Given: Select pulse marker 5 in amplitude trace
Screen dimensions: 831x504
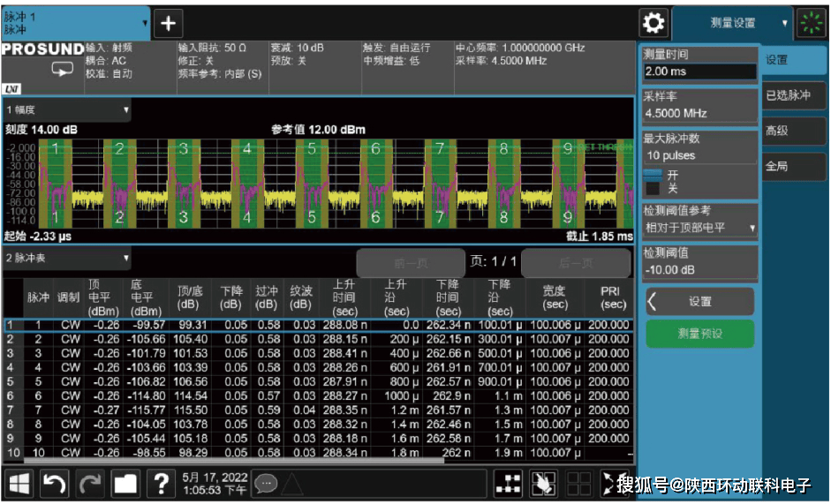Looking at the screenshot, I should pyautogui.click(x=312, y=149).
